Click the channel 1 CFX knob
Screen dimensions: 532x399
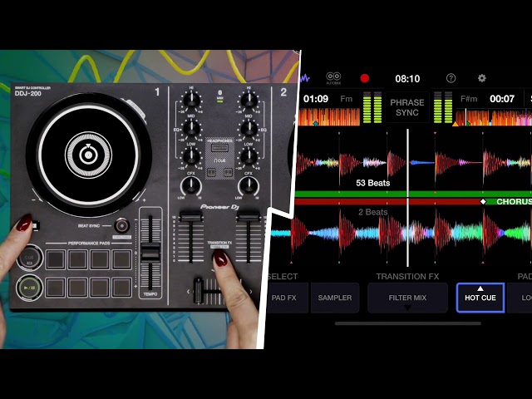[191, 185]
